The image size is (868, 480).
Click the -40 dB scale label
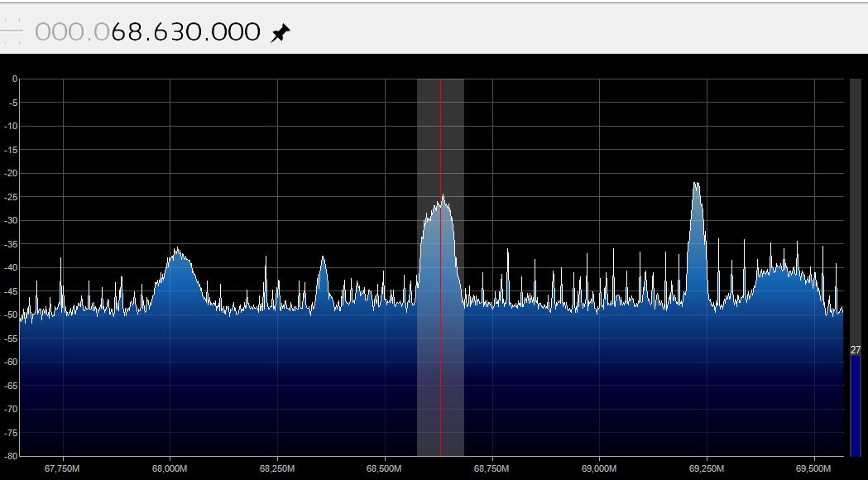[x=11, y=267]
